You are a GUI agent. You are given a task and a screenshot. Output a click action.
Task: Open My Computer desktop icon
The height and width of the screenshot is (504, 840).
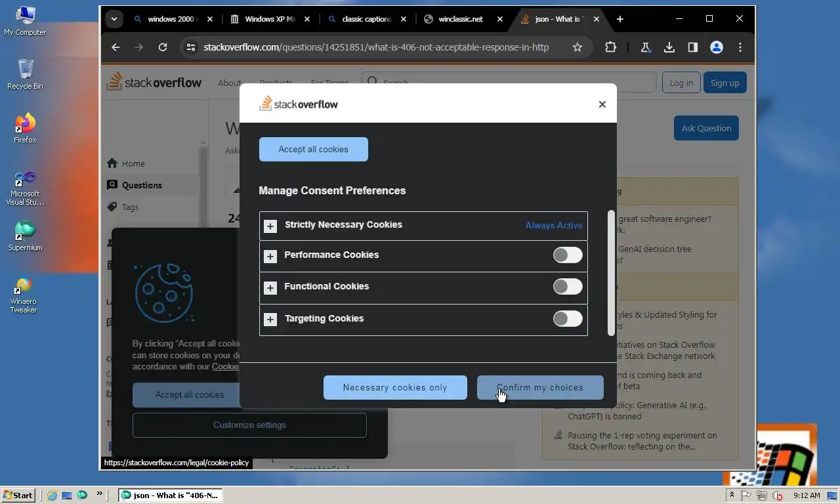point(25,20)
